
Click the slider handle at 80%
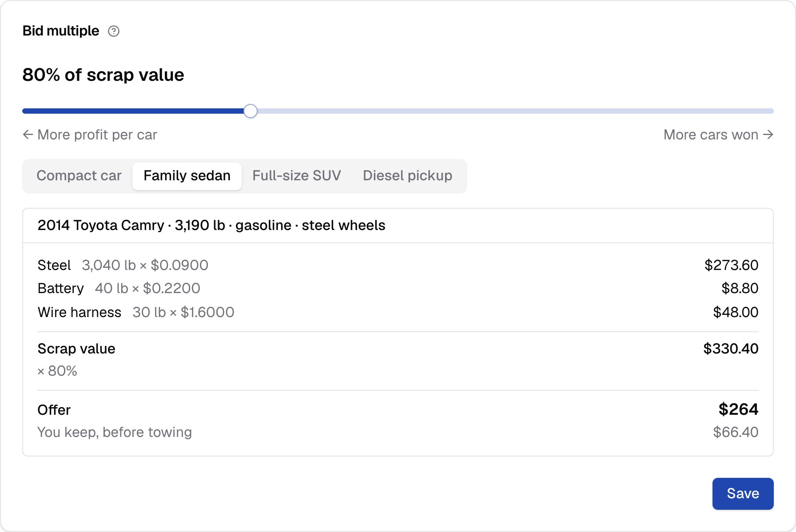[251, 111]
